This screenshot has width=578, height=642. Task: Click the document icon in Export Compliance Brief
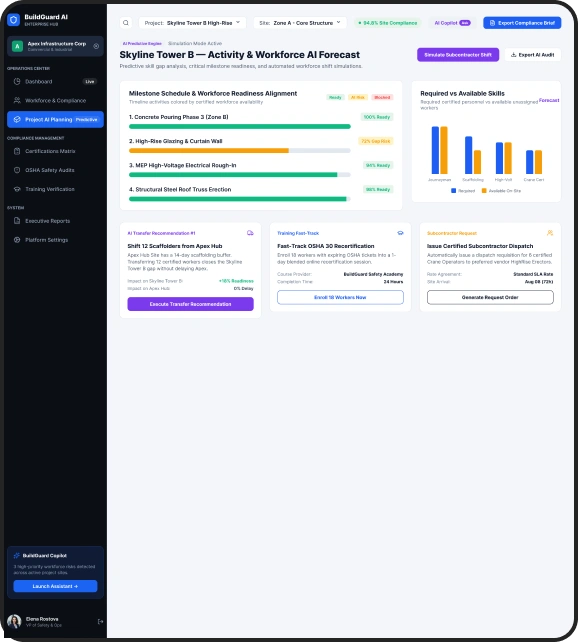click(x=492, y=23)
